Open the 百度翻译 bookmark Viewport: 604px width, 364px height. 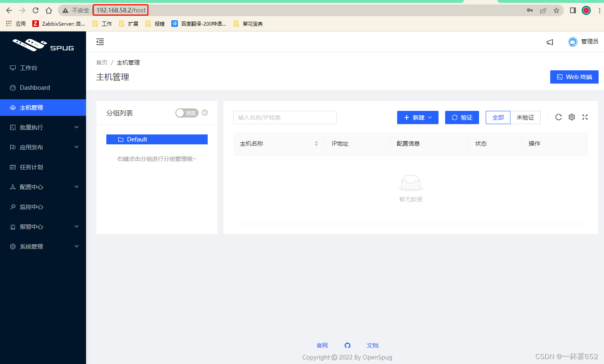pos(199,24)
